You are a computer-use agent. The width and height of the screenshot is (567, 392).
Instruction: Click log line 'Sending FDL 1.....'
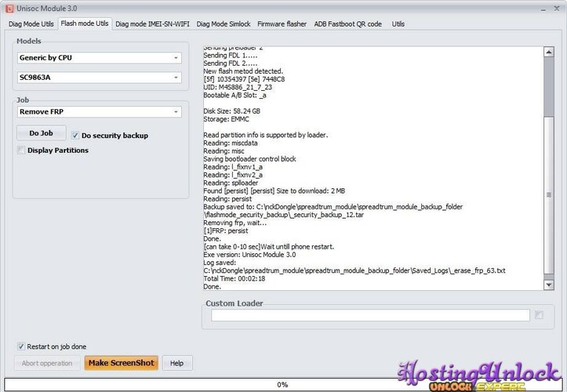(x=231, y=56)
